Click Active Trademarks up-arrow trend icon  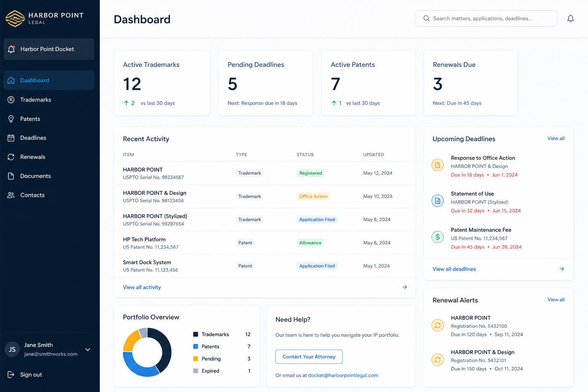(126, 103)
